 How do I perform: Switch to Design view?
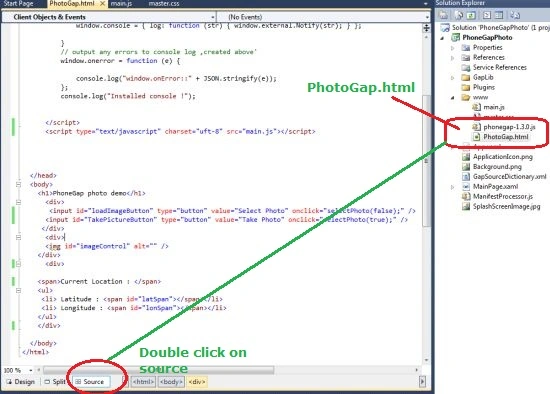21,382
